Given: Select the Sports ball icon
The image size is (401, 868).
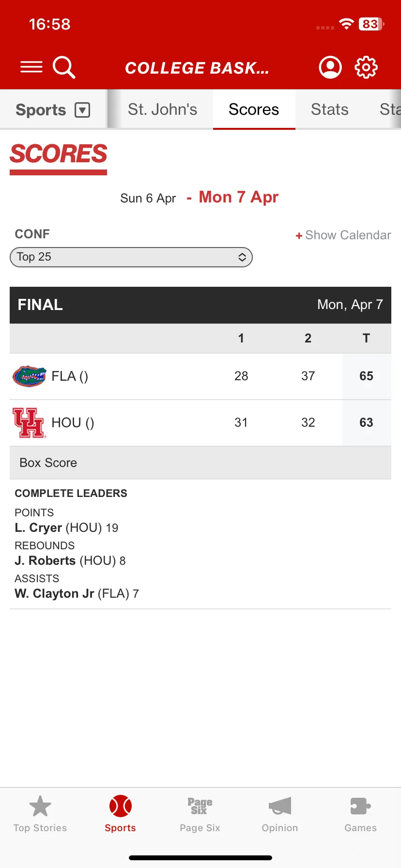Looking at the screenshot, I should point(121,806).
